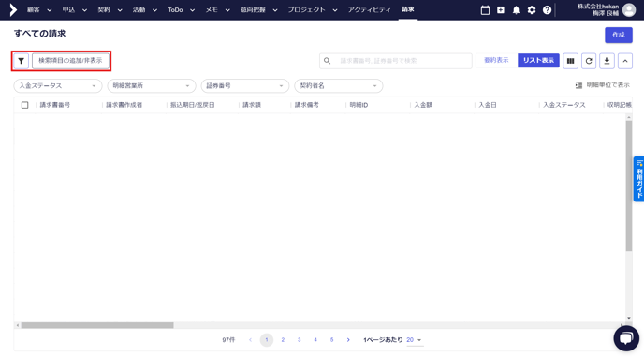The image size is (644, 357).
Task: Click the quick add plus icon
Action: coord(500,10)
